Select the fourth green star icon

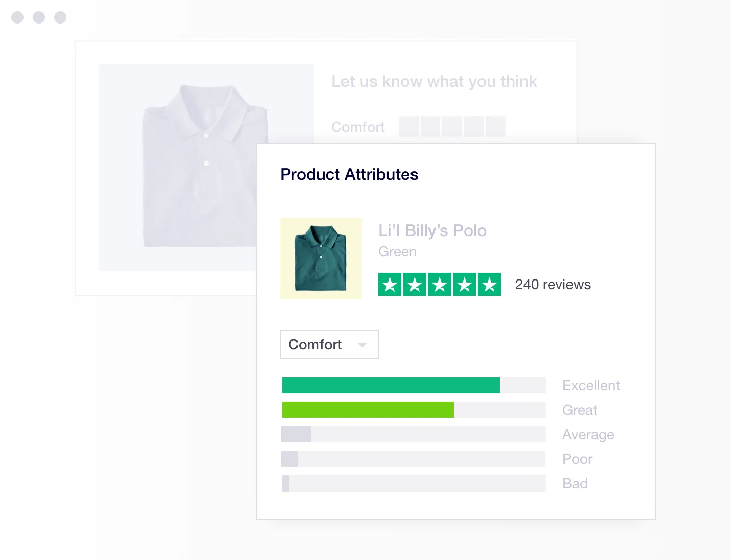click(x=464, y=284)
